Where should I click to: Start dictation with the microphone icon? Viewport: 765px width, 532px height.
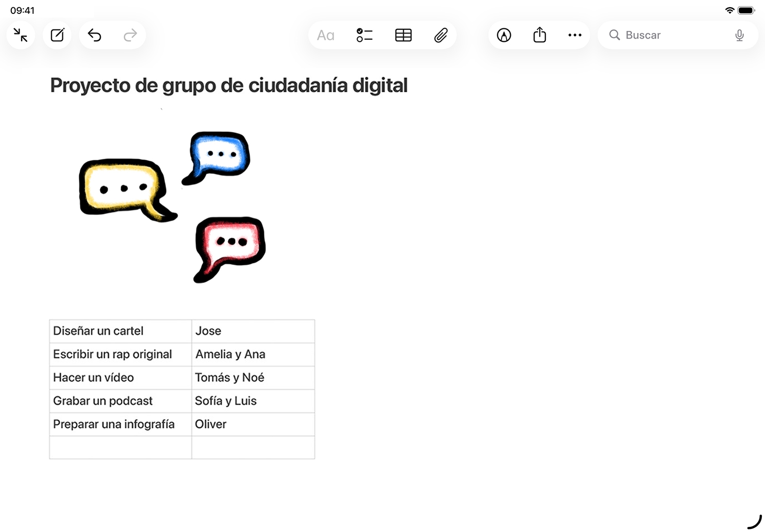(739, 35)
